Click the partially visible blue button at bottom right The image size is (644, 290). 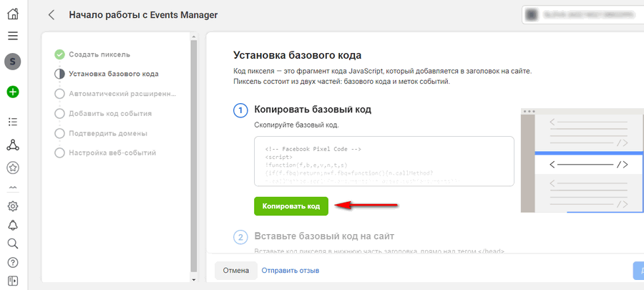(x=639, y=271)
